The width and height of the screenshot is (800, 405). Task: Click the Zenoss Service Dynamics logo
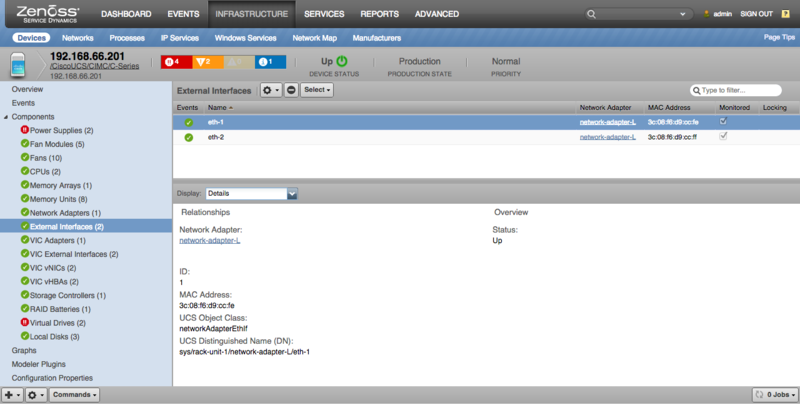coord(47,14)
